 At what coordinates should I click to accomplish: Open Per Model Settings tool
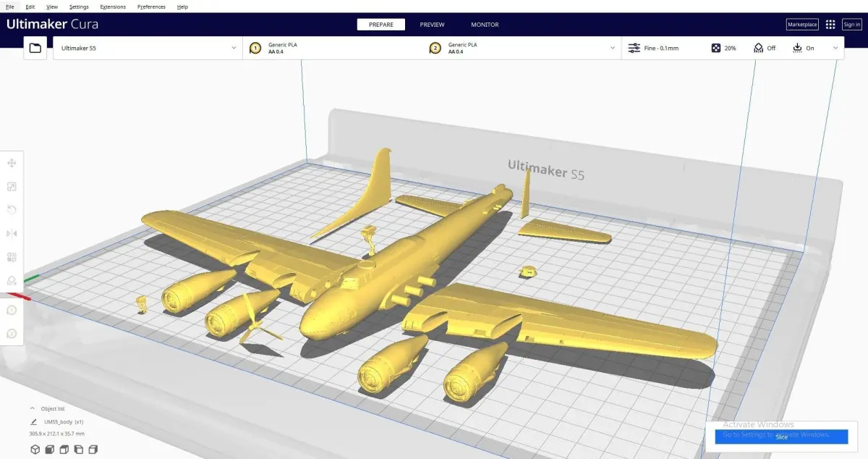coord(12,257)
